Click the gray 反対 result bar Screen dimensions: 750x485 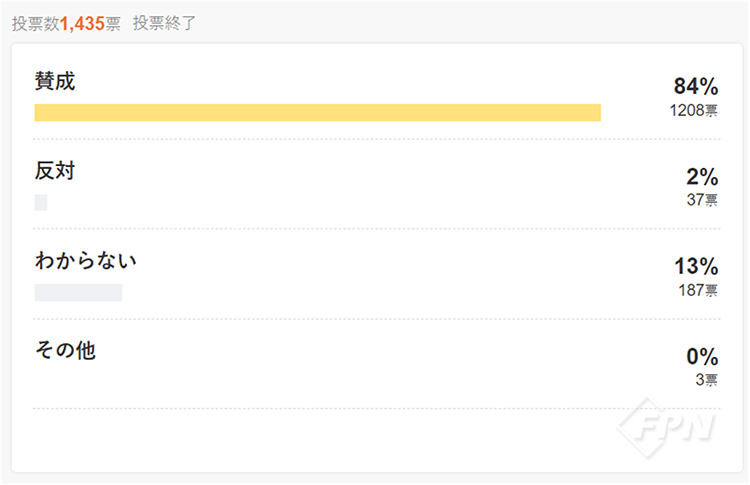click(41, 202)
